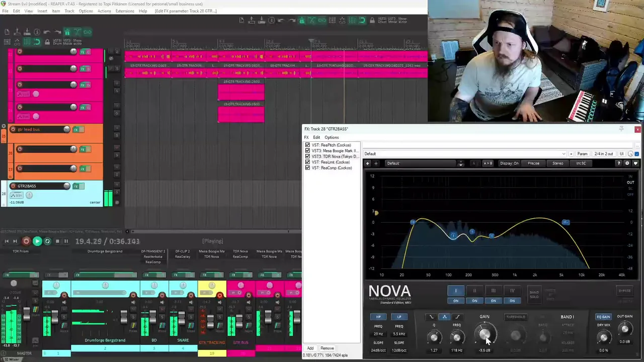Select the high shelf filter shape icon
This screenshot has width=644, height=362.
pyautogui.click(x=457, y=317)
